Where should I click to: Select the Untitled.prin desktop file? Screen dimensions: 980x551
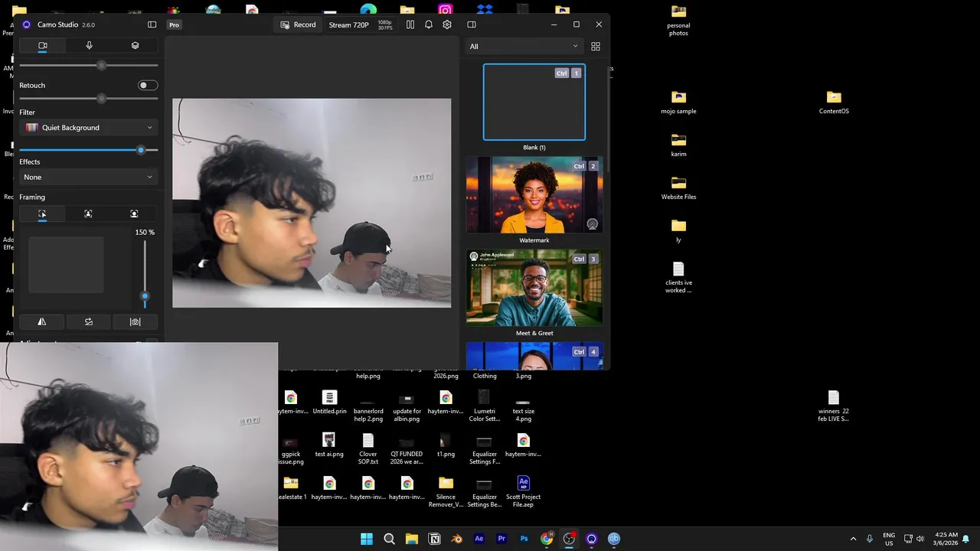(329, 403)
